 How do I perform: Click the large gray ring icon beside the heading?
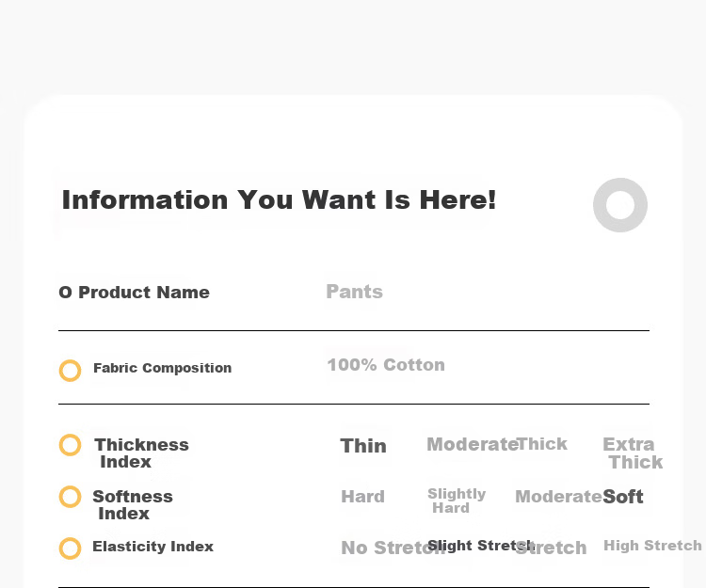[620, 205]
